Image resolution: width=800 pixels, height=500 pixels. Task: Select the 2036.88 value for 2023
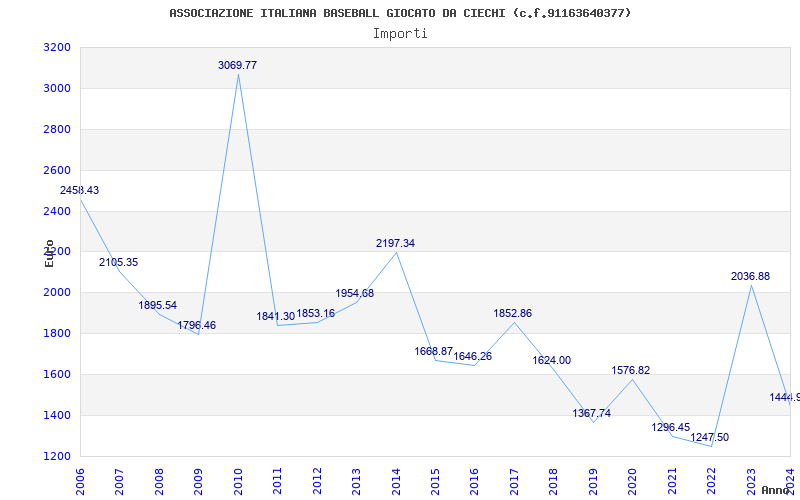click(x=751, y=277)
